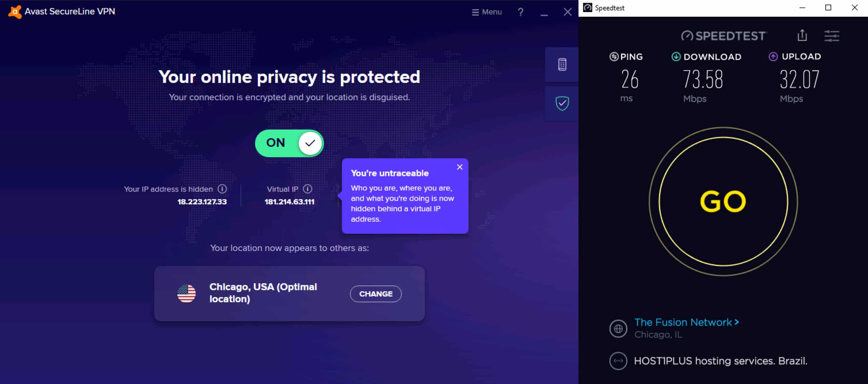868x384 pixels.
Task: Click the US flag location icon
Action: tap(186, 294)
